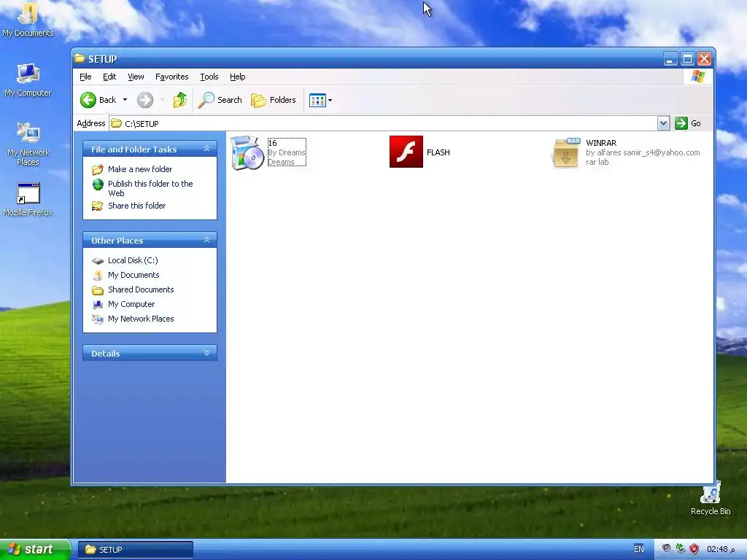Click the Share this folder icon

click(98, 206)
